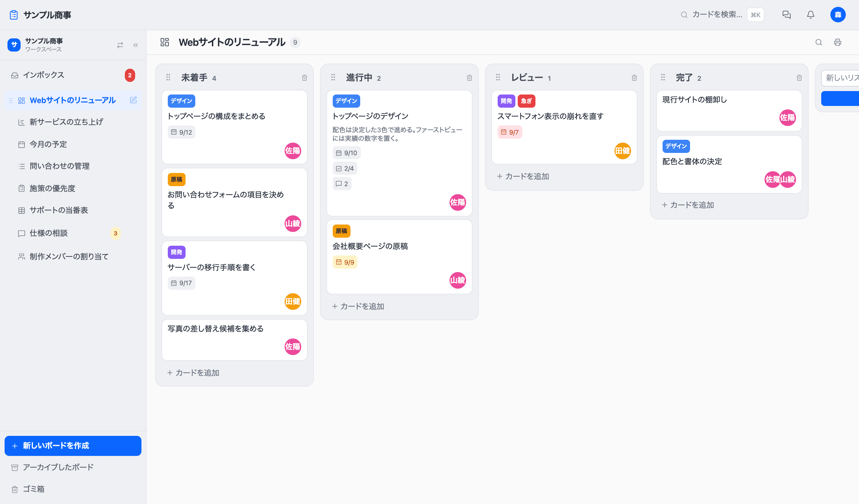Focus the 新しいリスト name input
Screen dimensions: 859x504
(840, 78)
